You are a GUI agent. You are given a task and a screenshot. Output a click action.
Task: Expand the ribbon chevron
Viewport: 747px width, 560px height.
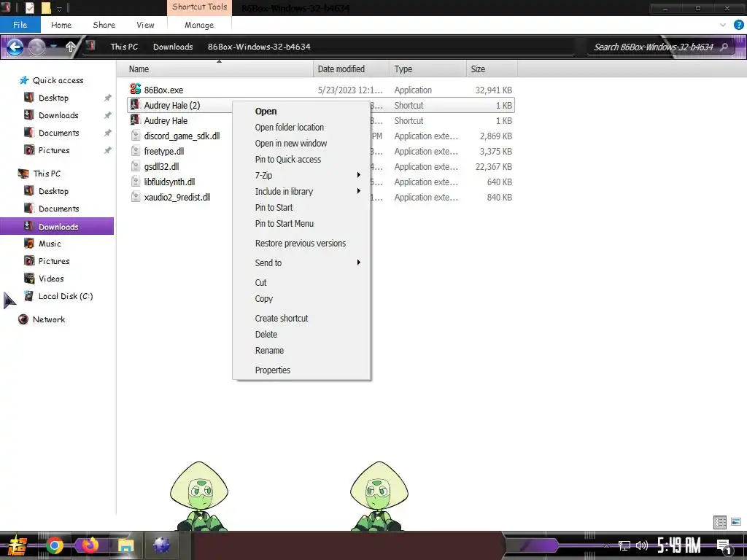(x=723, y=25)
